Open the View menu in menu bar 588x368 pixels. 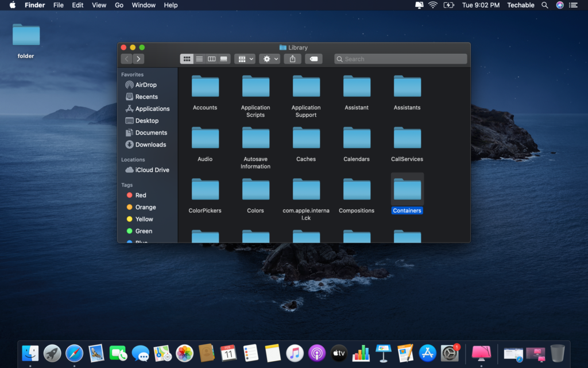click(99, 5)
